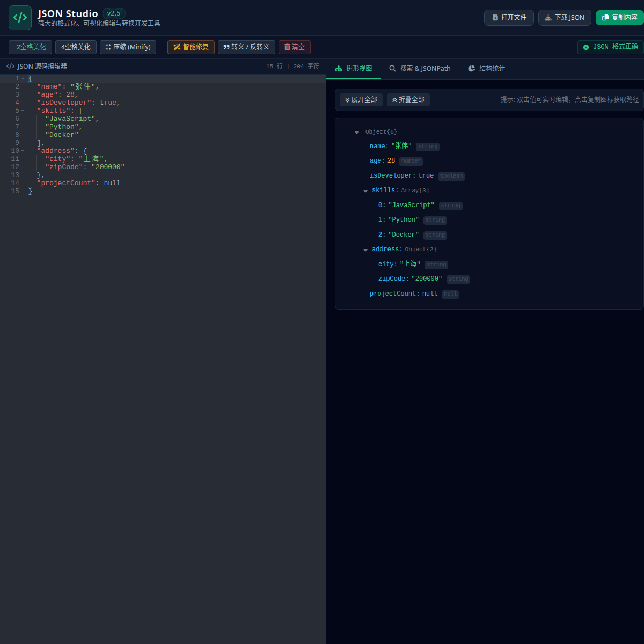Click "isDeveloper" key in source editor
The image size is (644, 644).
click(x=64, y=103)
